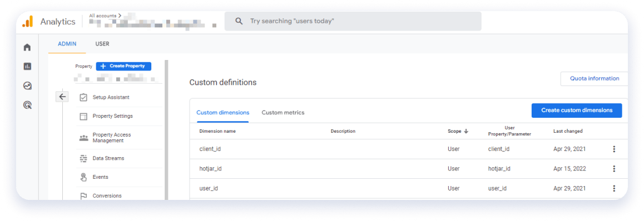Screen dimensions: 644x221
Task: Switch to the ADMIN tab
Action: (x=67, y=44)
